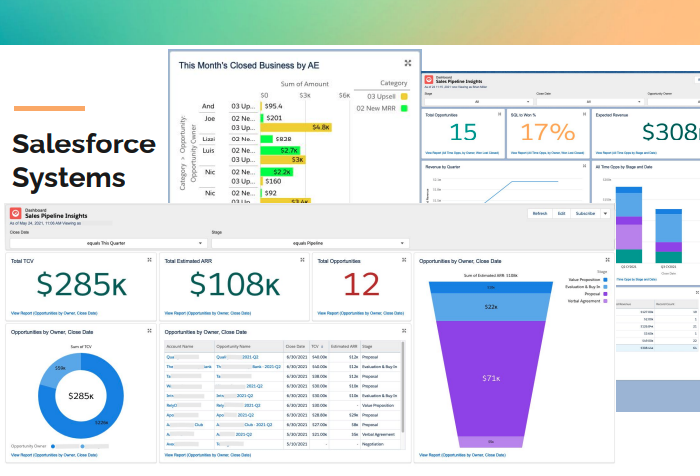Viewport: 700px width, 476px height.
Task: Click the 17% SQL to Won value
Action: tap(548, 132)
